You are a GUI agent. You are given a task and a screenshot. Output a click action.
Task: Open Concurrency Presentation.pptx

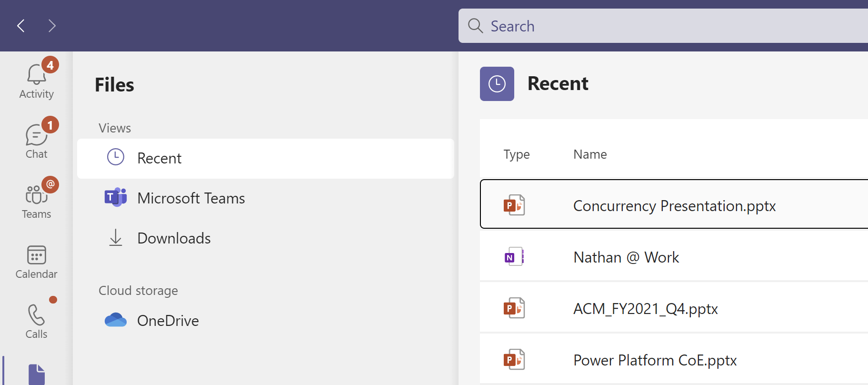tap(674, 206)
